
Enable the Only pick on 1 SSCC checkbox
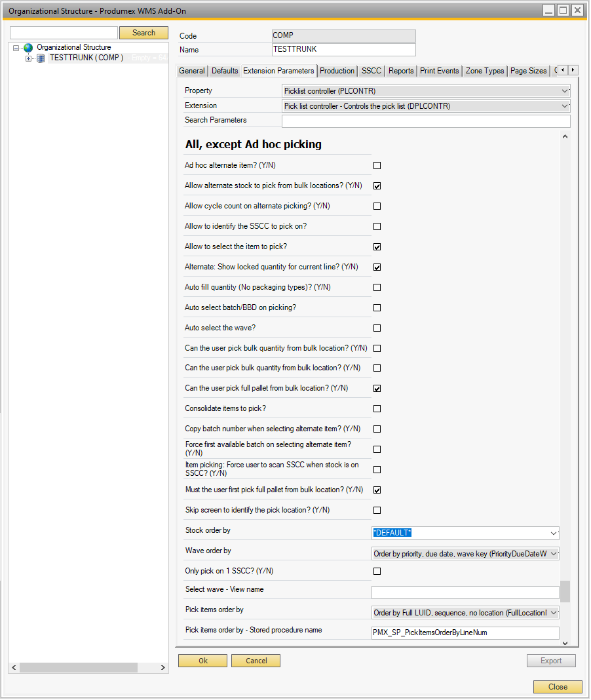point(377,572)
